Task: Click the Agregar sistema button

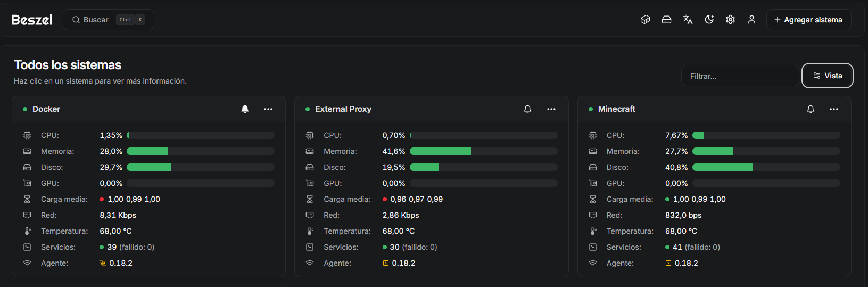Action: (808, 20)
